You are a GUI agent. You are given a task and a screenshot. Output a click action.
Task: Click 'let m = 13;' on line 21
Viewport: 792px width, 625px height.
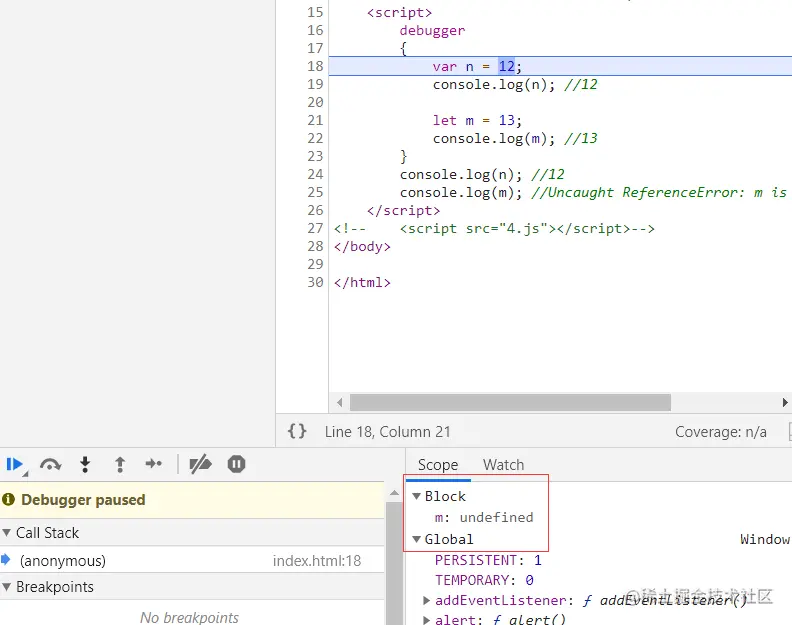(x=477, y=120)
